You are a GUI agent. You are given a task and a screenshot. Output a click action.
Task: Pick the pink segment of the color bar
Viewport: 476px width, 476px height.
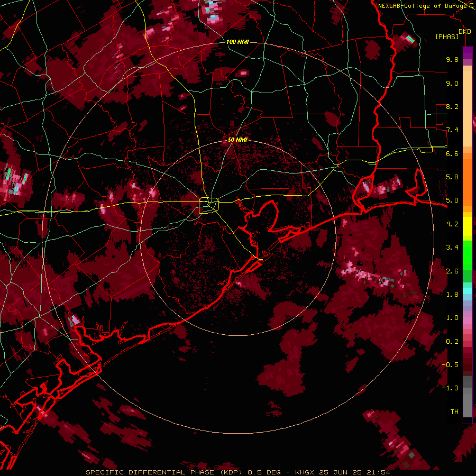467,321
